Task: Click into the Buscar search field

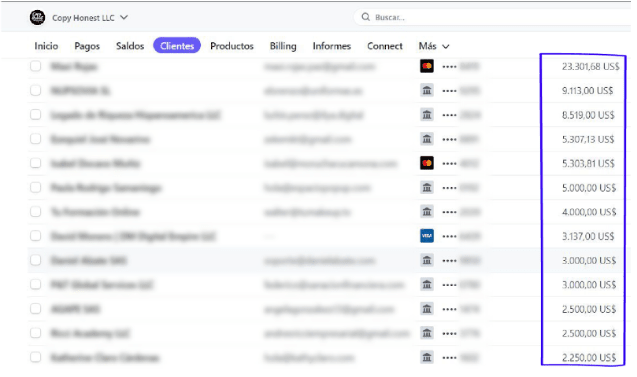Action: (x=492, y=17)
